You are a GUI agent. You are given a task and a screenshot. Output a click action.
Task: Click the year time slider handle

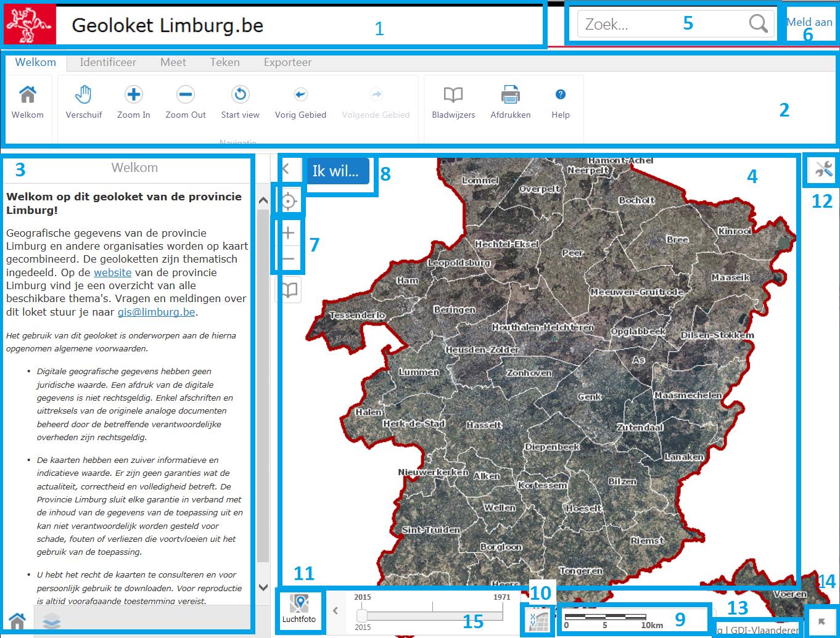pos(363,615)
